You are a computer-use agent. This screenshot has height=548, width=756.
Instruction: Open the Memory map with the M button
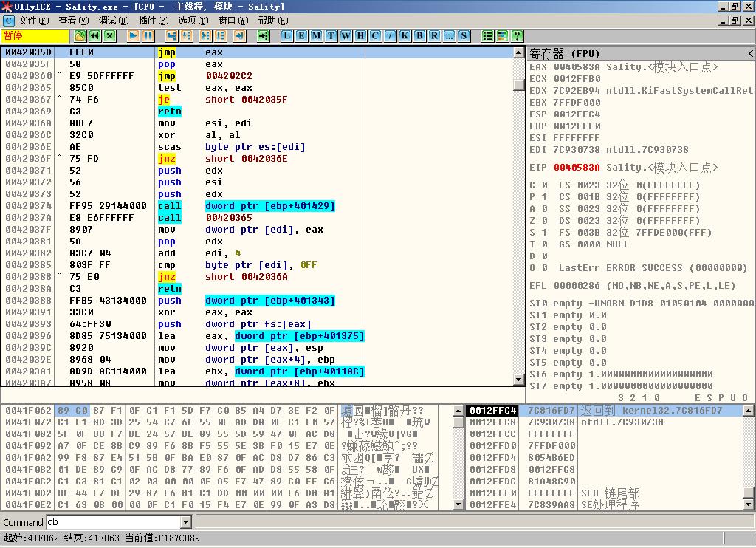(x=316, y=35)
